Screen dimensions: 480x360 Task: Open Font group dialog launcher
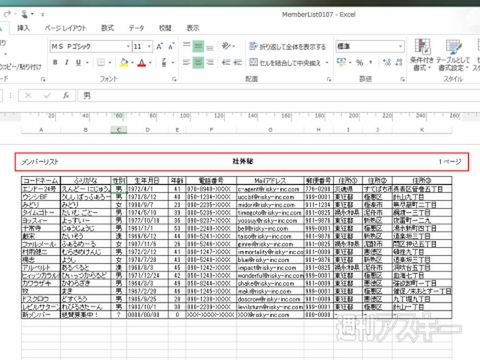coord(174,79)
